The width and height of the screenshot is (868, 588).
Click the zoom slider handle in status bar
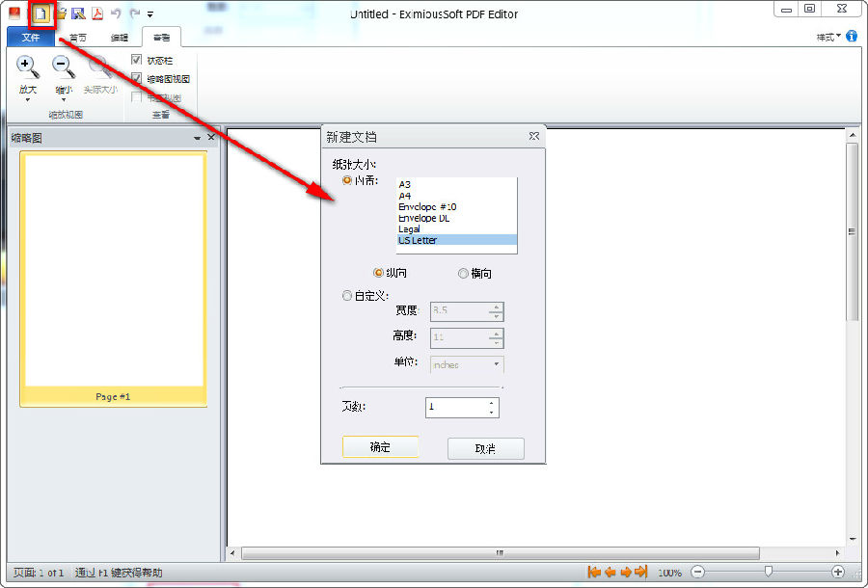coord(768,572)
